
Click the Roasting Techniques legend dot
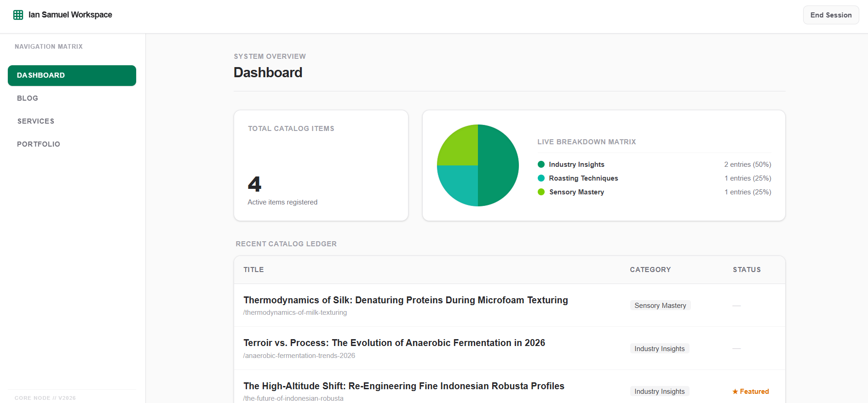[x=541, y=178]
